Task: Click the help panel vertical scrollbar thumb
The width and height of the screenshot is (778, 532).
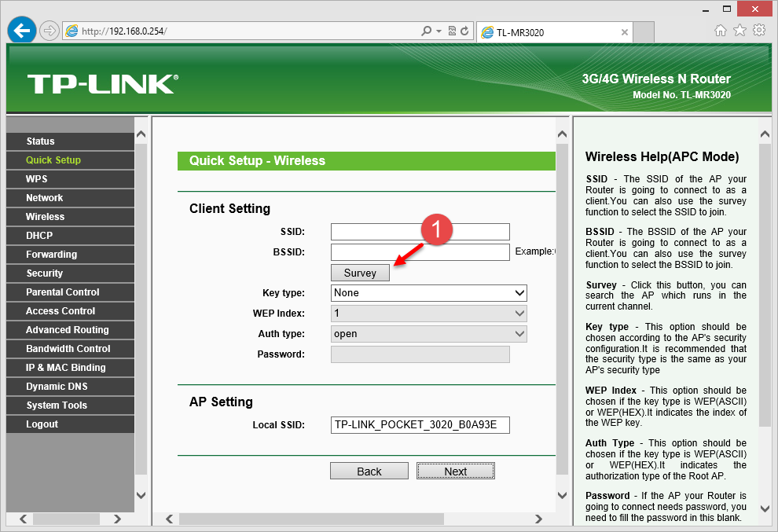Action: pos(765,285)
